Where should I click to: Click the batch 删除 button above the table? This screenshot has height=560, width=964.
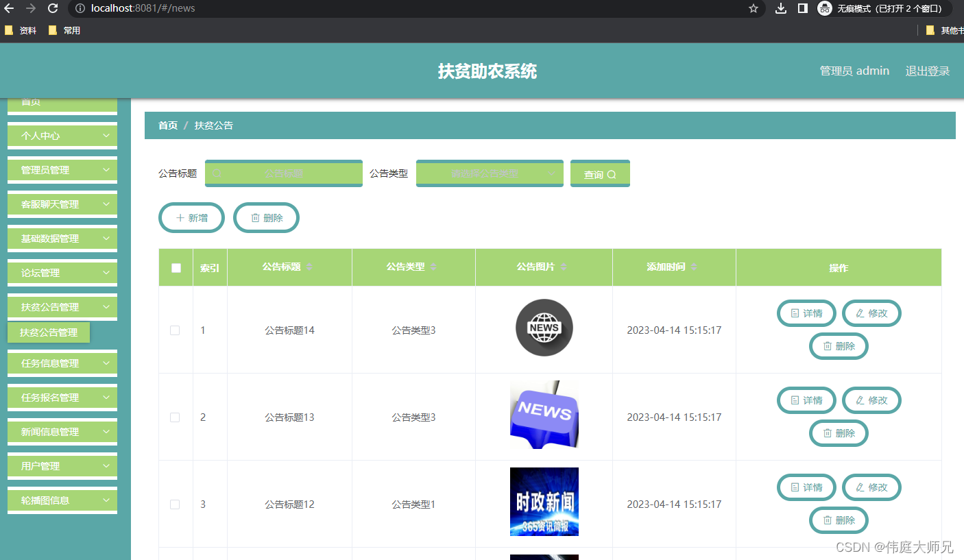click(x=267, y=218)
